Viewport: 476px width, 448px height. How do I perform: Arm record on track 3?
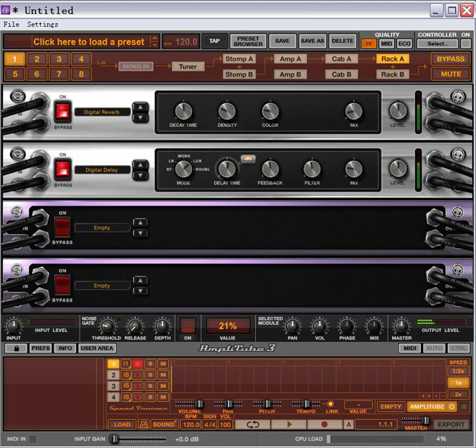click(138, 386)
